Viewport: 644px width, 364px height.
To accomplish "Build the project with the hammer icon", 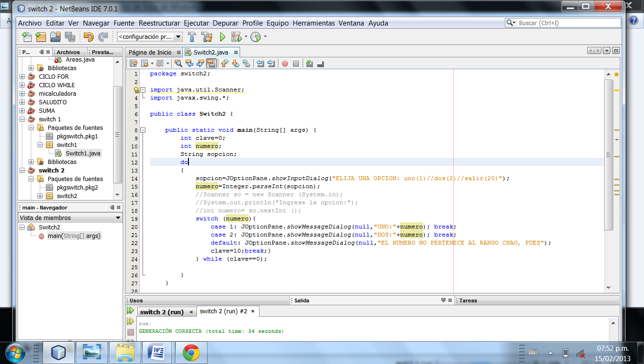I will click(192, 37).
